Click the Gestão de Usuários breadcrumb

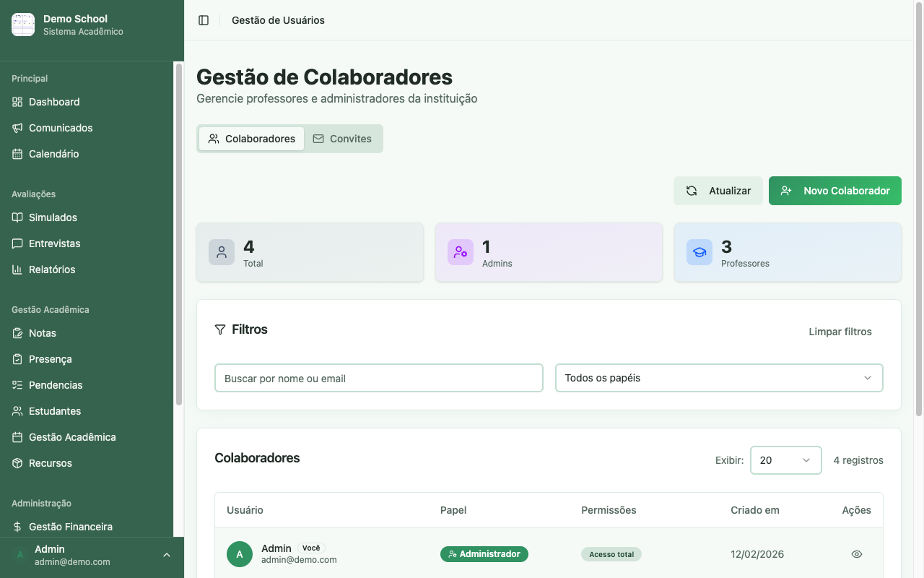pyautogui.click(x=278, y=20)
